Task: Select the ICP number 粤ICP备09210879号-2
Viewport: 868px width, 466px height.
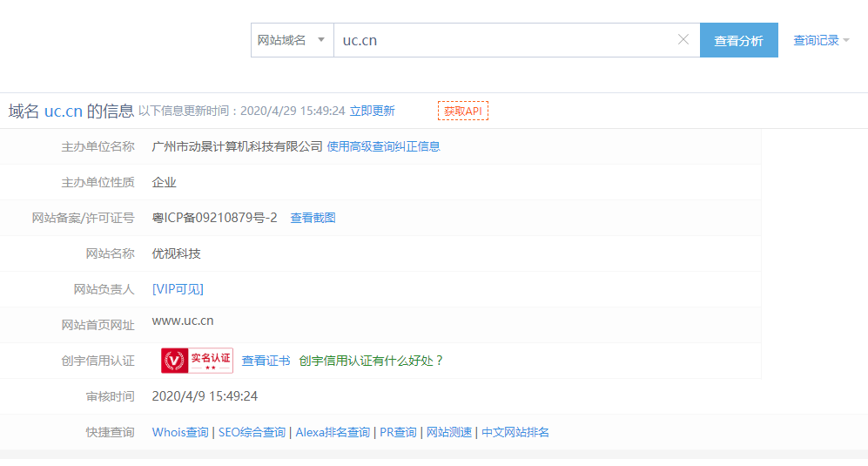Action: click(x=214, y=218)
